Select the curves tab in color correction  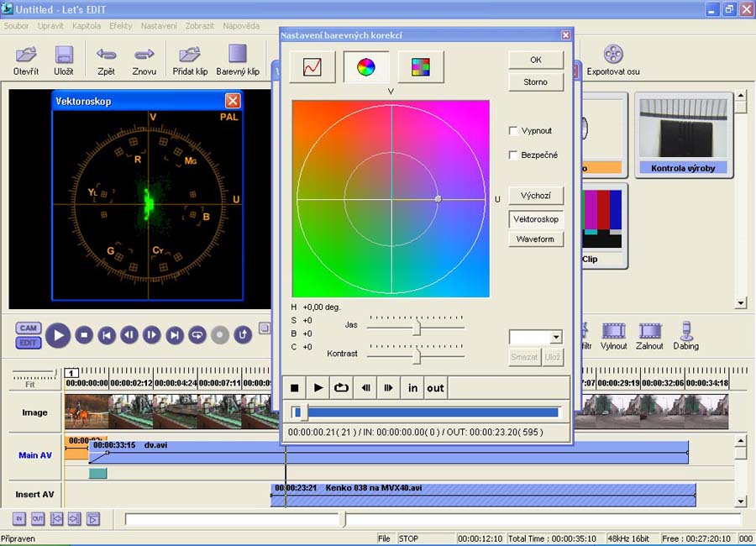click(x=312, y=67)
